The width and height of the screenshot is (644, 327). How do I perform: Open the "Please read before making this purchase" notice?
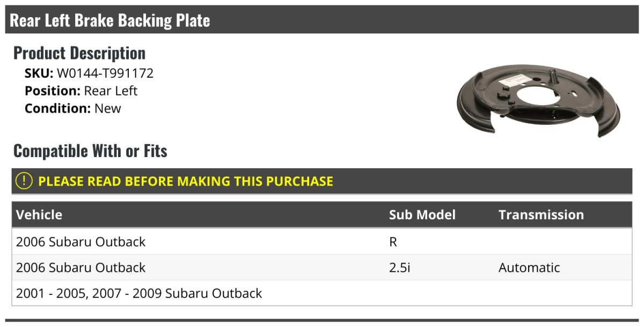click(186, 181)
